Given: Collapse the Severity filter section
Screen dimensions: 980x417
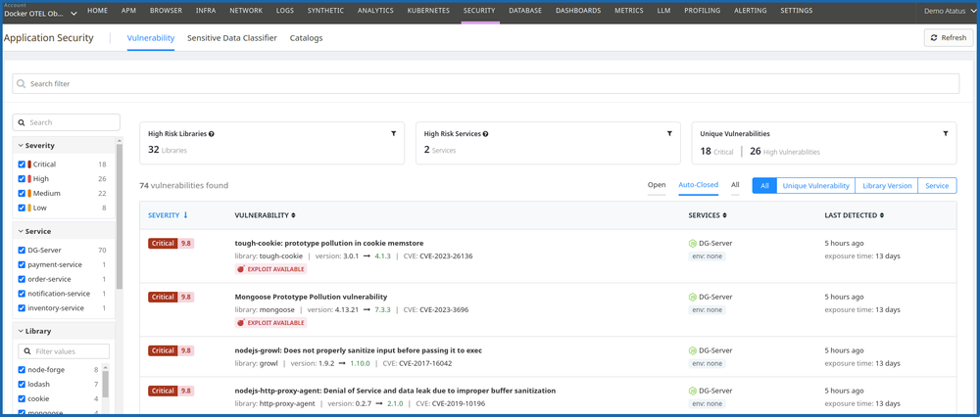Looking at the screenshot, I should (x=21, y=146).
